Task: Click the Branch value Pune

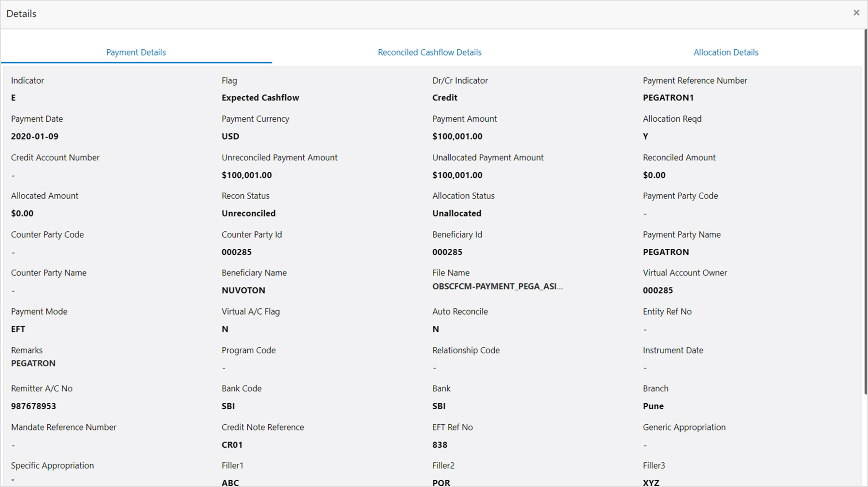Action: click(653, 406)
